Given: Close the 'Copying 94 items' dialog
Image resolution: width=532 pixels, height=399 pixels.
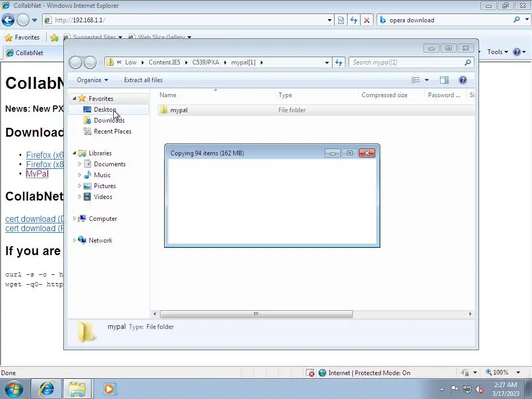Looking at the screenshot, I should tap(367, 153).
